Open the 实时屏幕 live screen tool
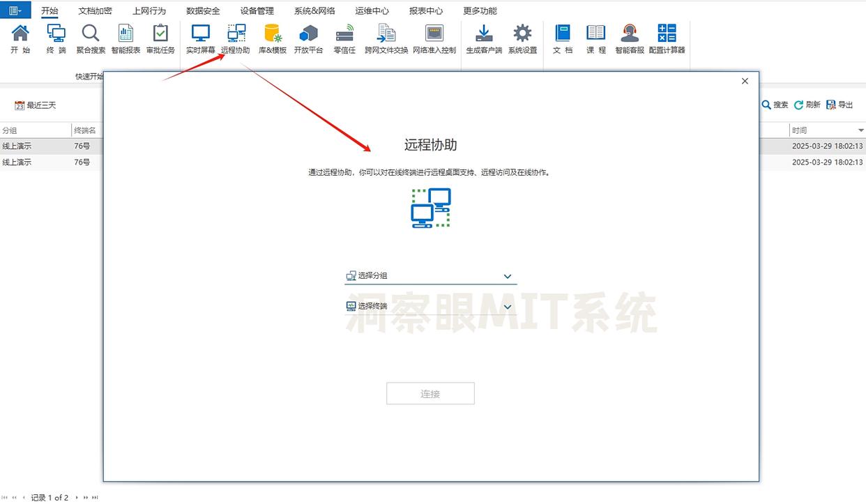Viewport: 866px width, 504px height. [201, 39]
